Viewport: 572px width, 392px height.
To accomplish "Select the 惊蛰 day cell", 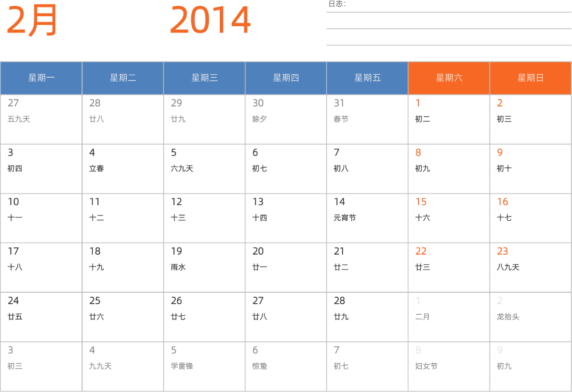I will pyautogui.click(x=286, y=366).
